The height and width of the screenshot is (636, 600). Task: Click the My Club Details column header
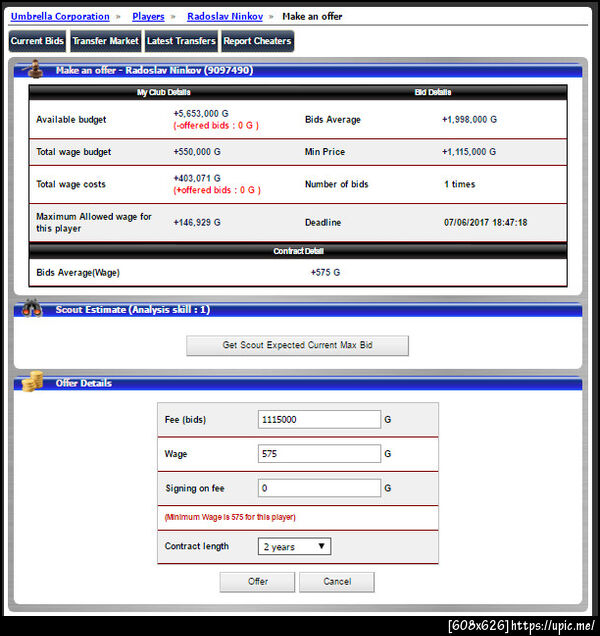tap(163, 92)
